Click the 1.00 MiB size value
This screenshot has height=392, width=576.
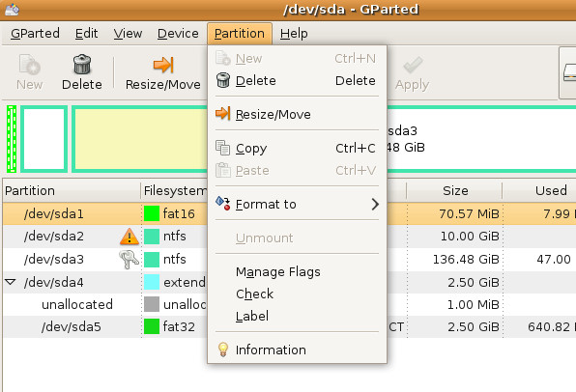473,304
